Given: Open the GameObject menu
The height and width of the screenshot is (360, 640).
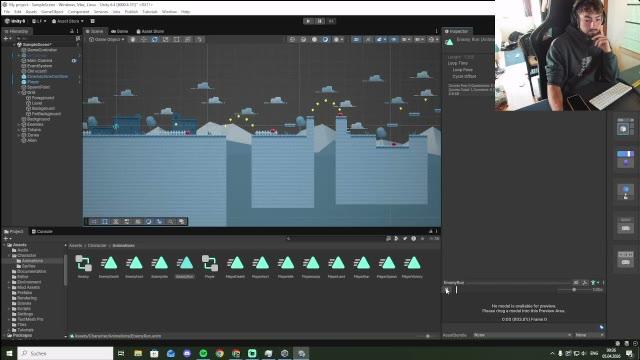Looking at the screenshot, I should click(x=52, y=12).
